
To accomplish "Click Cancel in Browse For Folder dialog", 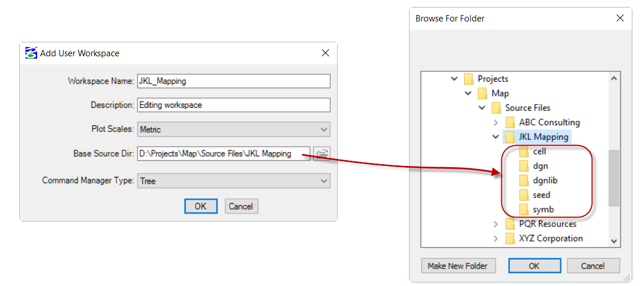I will [593, 266].
